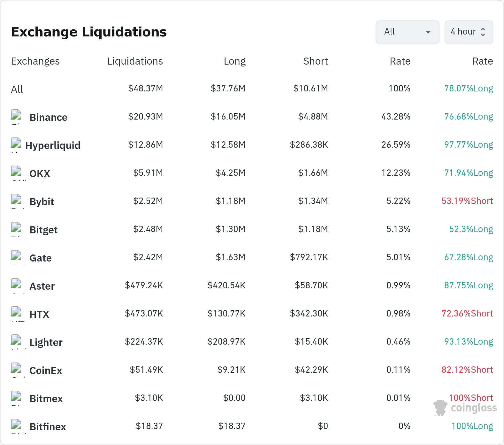Click the Bybit exchange logo icon
504x445 pixels.
tap(16, 201)
